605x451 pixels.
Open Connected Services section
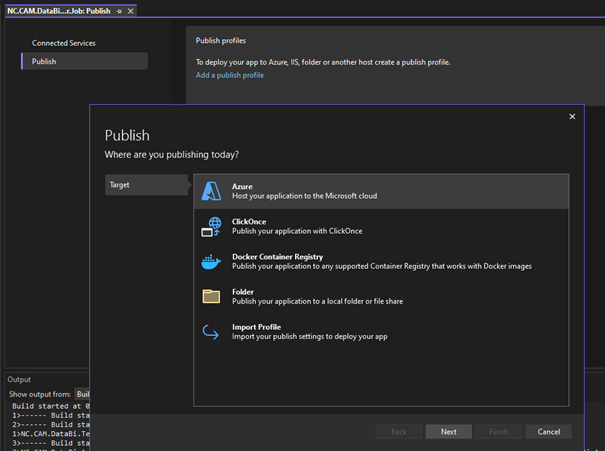click(x=64, y=43)
